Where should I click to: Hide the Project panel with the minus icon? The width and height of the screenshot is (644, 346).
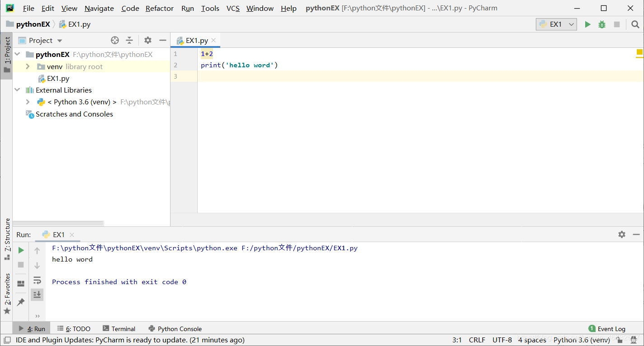point(163,40)
